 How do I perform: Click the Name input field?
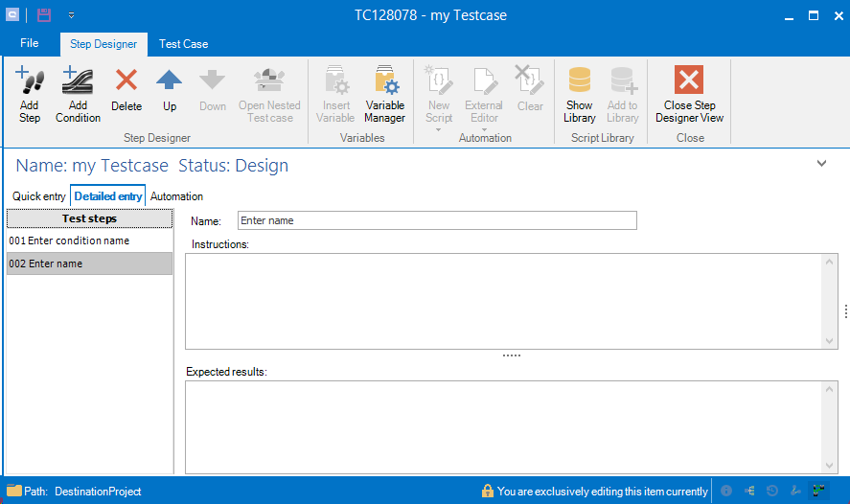coord(436,220)
